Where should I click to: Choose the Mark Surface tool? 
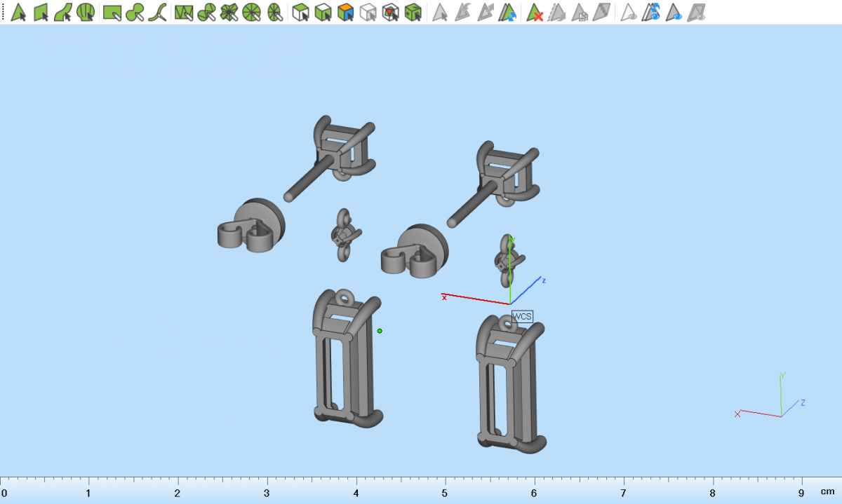pyautogui.click(x=63, y=12)
